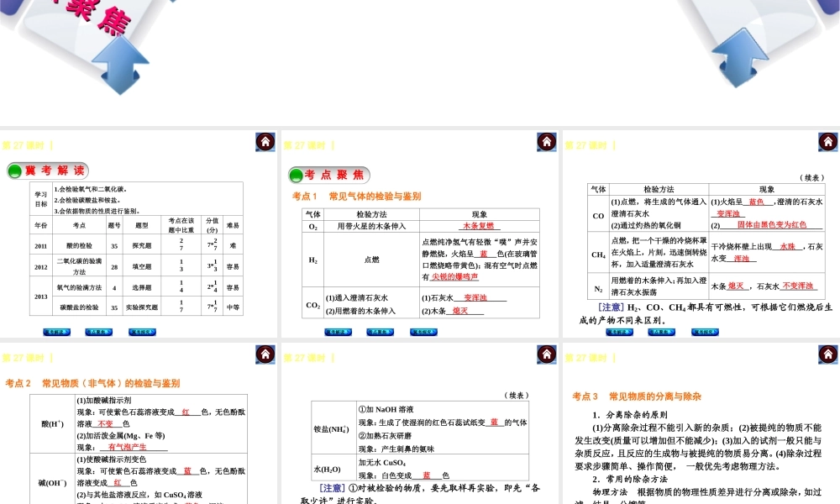Click last blue nav button on 冀考解读 slide

click(x=142, y=332)
